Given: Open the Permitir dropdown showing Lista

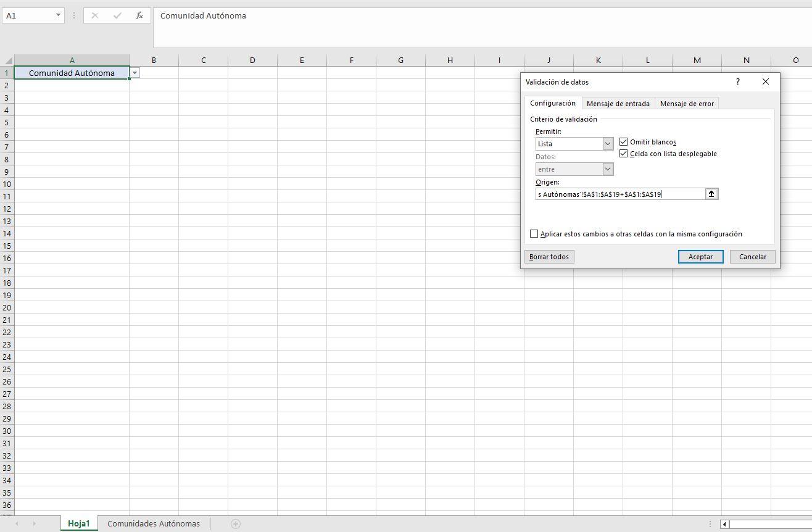Looking at the screenshot, I should pos(608,143).
